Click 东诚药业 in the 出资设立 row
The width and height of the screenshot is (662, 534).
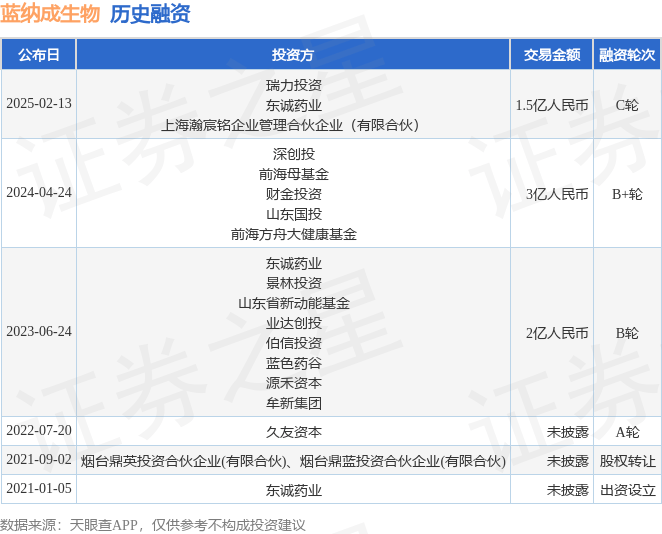pyautogui.click(x=293, y=491)
